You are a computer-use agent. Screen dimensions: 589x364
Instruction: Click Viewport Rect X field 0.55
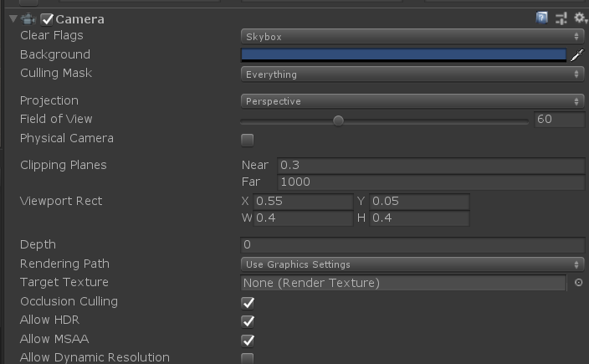tap(303, 202)
